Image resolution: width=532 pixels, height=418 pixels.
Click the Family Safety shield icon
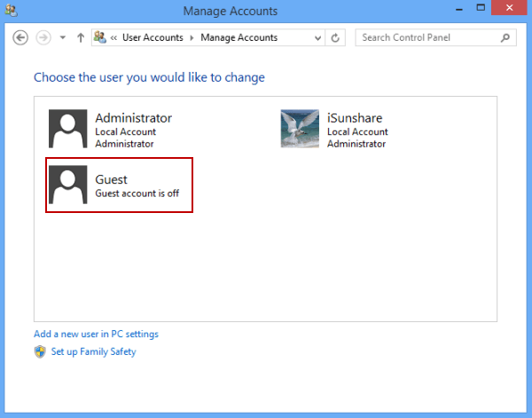(x=40, y=351)
